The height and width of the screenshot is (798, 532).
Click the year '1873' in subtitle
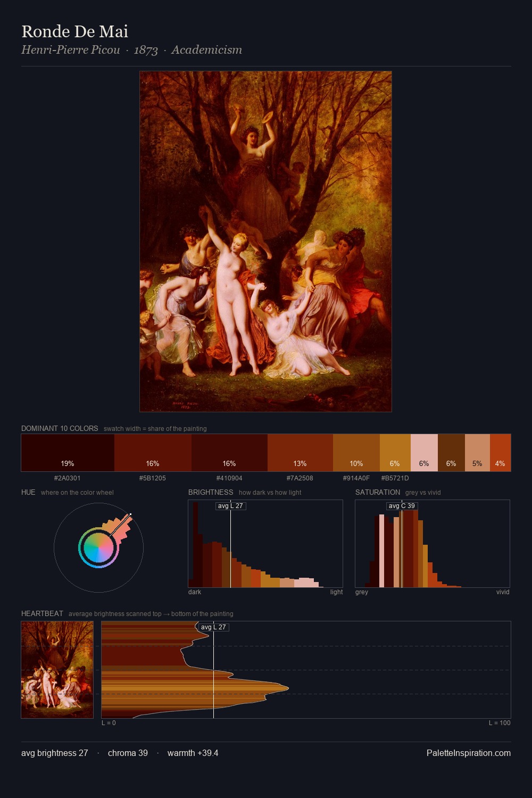(146, 50)
